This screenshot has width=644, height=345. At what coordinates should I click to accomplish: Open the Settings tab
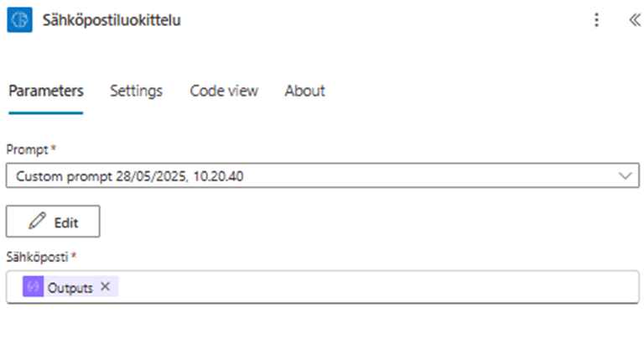coord(136,91)
